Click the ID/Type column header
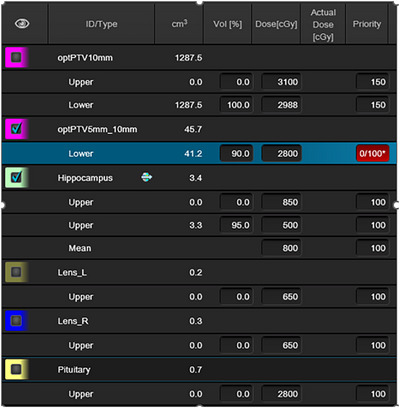This screenshot has width=400, height=408. [101, 24]
